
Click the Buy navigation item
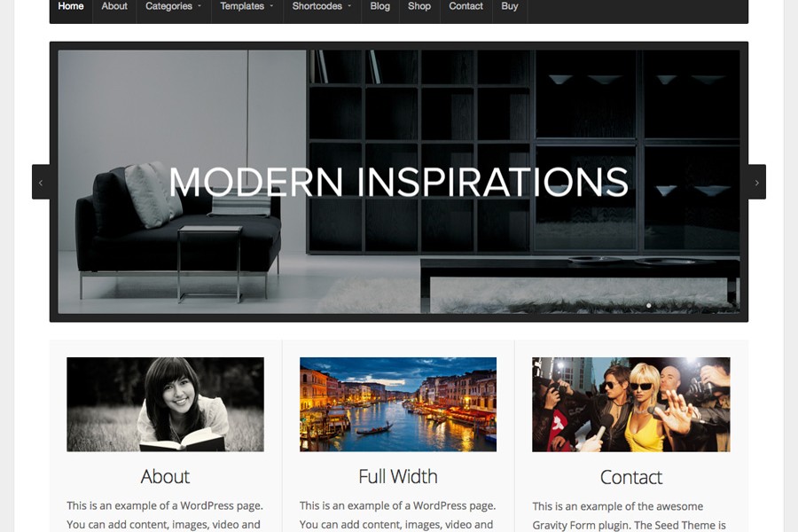tap(510, 7)
